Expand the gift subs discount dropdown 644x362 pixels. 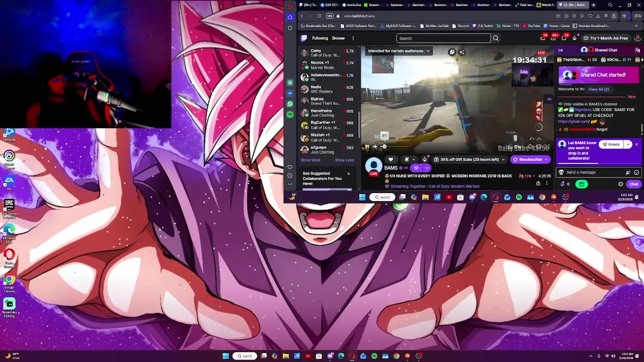coord(503,159)
